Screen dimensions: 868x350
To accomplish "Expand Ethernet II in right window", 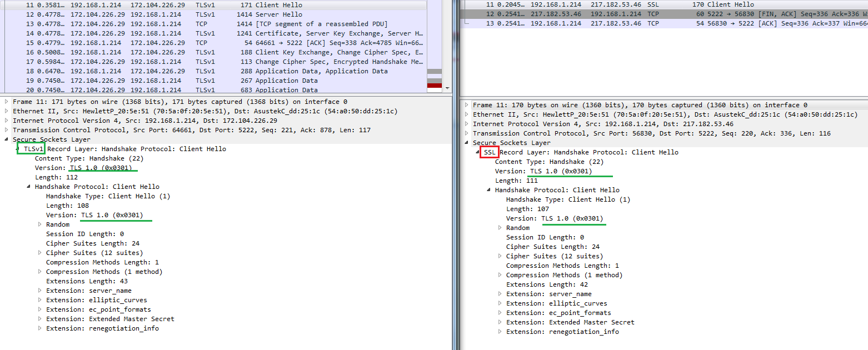I will 467,114.
